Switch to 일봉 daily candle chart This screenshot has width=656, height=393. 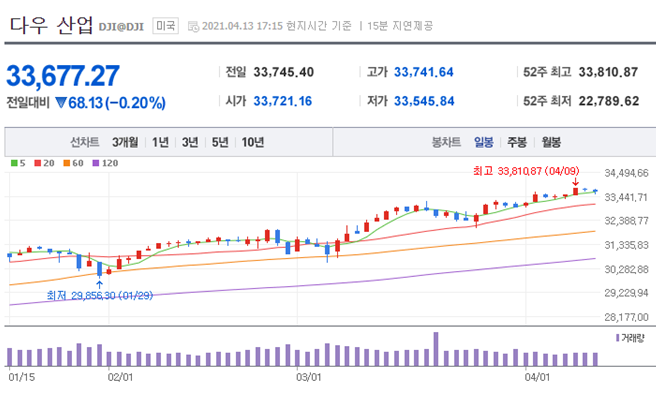coord(484,142)
